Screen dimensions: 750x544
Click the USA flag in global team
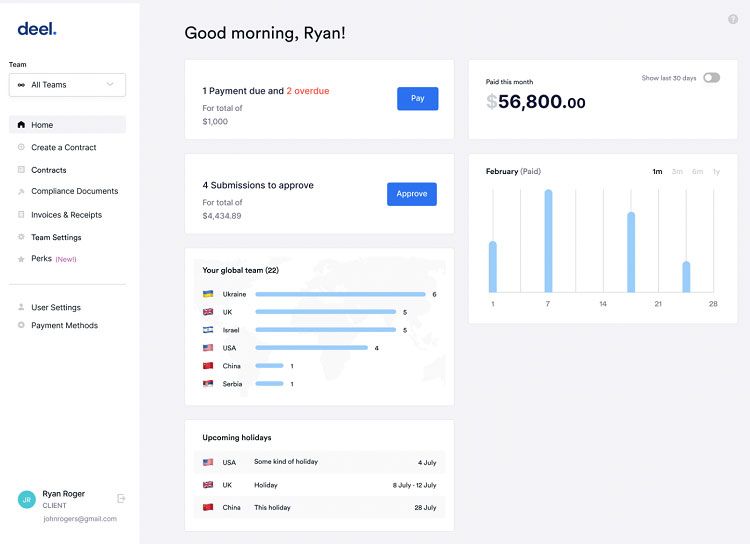208,348
